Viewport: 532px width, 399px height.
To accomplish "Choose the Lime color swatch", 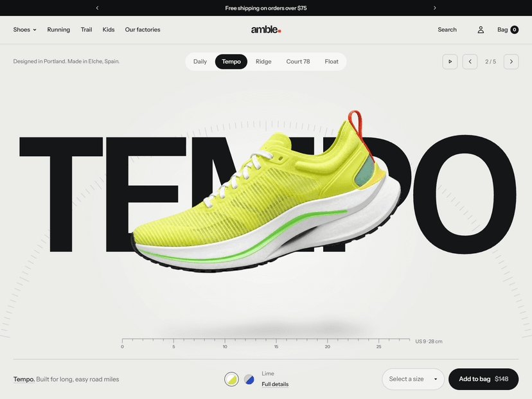I will pos(232,379).
